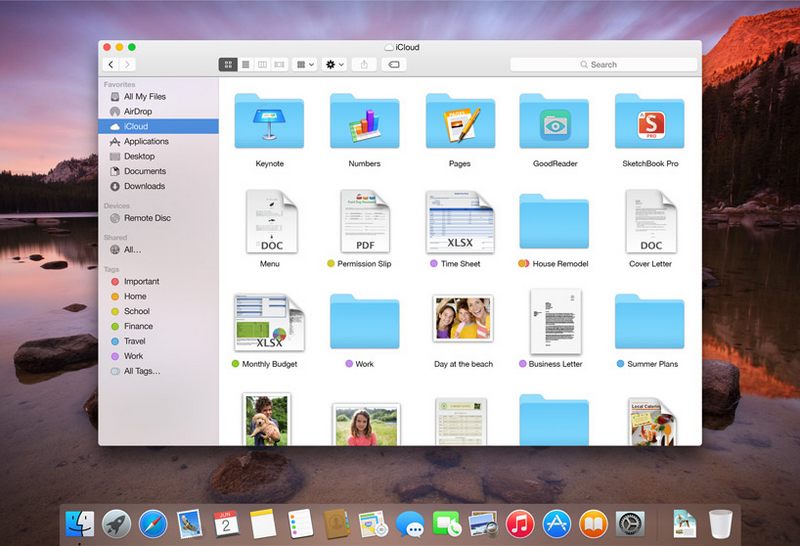The image size is (800, 546).
Task: Open Contacts from the Dock
Action: (337, 524)
